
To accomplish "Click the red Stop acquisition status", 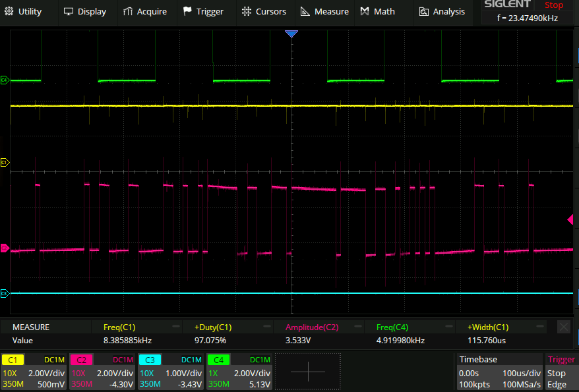I will tap(554, 5).
